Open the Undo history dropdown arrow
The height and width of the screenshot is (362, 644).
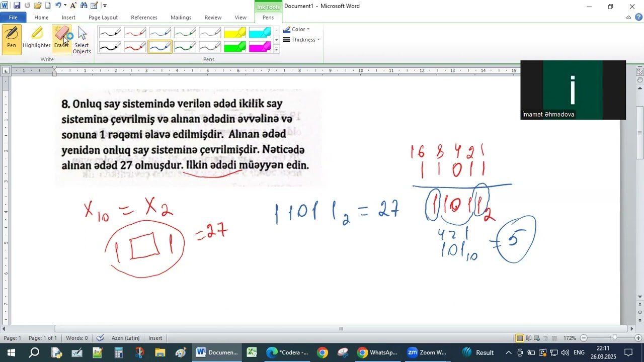pyautogui.click(x=65, y=6)
